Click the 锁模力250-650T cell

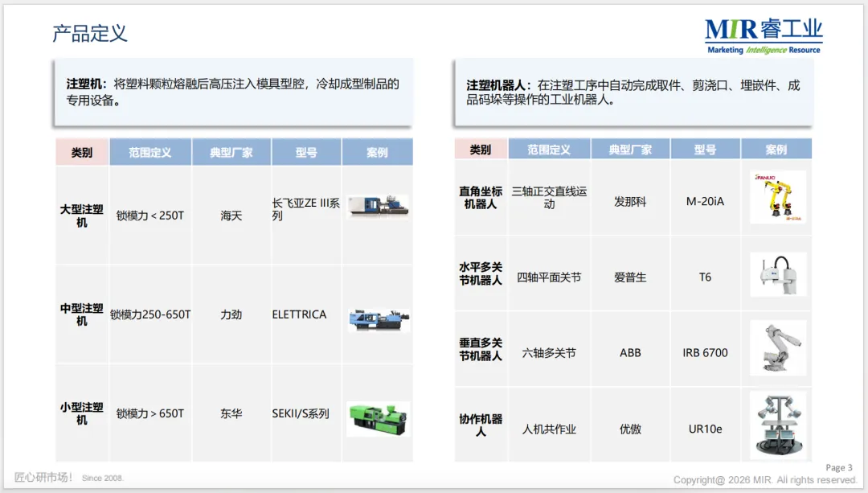click(150, 314)
